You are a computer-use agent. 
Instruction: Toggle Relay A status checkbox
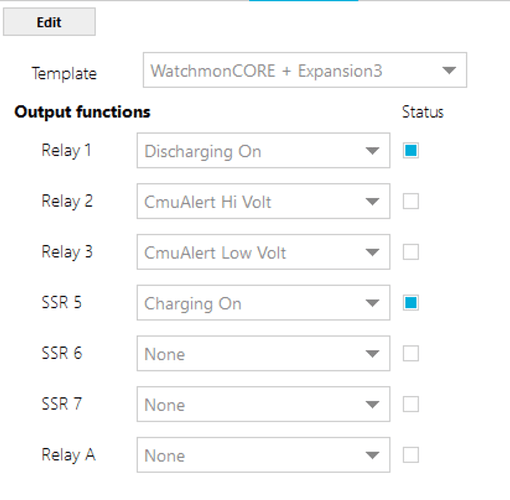411,455
